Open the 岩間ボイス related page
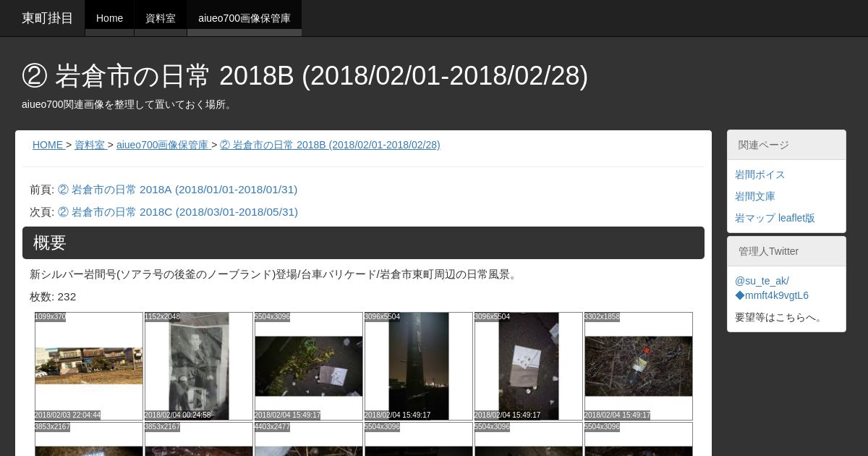The width and height of the screenshot is (868, 456). (x=760, y=174)
